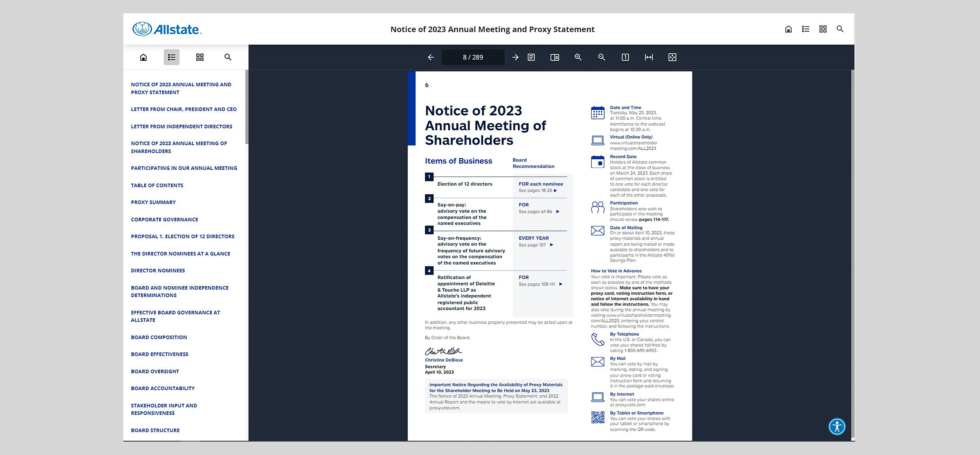This screenshot has height=455, width=980.
Task: Open Board Composition section
Action: click(159, 337)
